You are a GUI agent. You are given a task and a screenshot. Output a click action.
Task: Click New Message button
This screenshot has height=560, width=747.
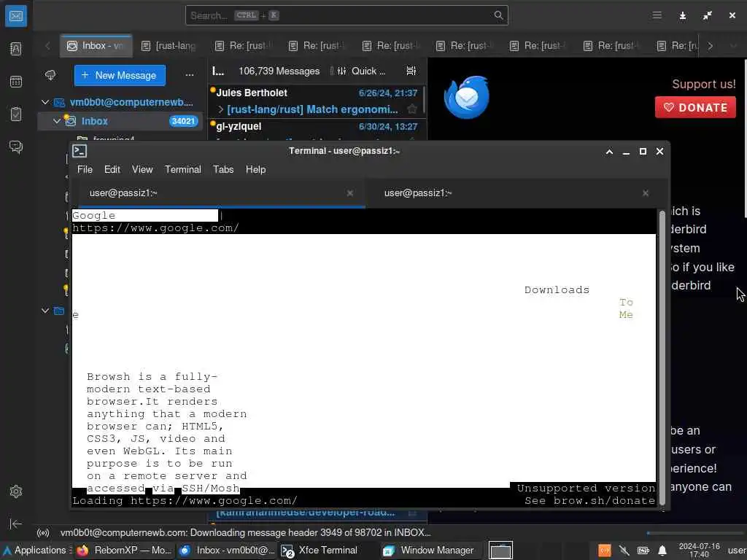[x=120, y=75]
